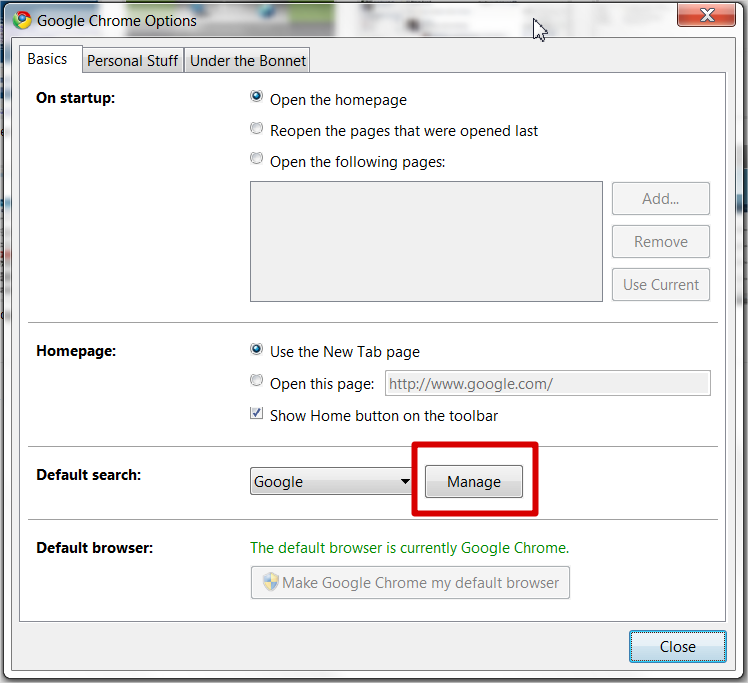Click the 'Default search:' label
The height and width of the screenshot is (683, 748).
coord(89,475)
